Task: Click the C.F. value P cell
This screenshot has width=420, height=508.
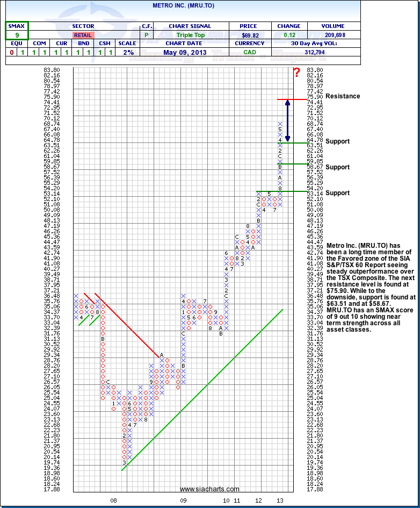Action: click(146, 35)
